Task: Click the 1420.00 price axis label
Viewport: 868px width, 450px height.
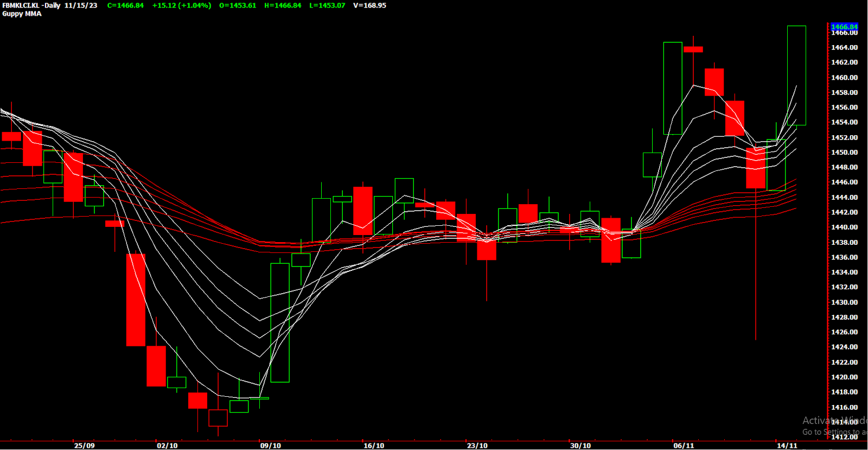Action: pos(845,377)
